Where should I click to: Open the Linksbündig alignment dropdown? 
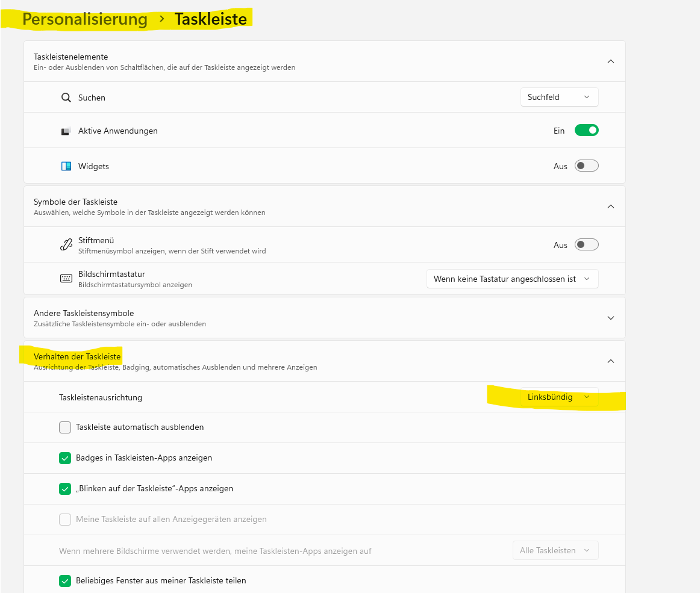[x=560, y=397]
